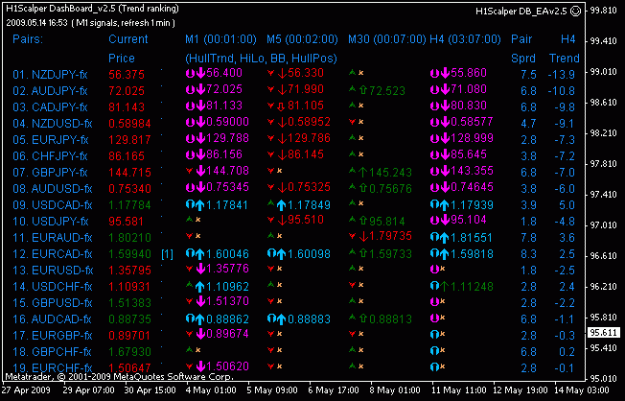The image size is (625, 401).
Task: Click magenta down arrow beside H4 value 55.860
Action: pyautogui.click(x=445, y=73)
